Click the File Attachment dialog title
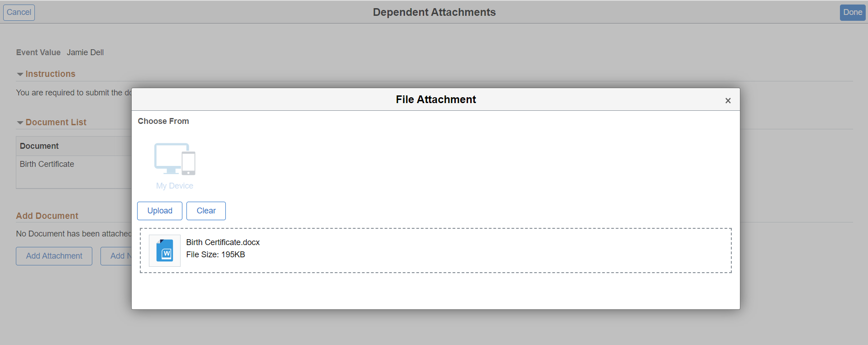 [435, 99]
